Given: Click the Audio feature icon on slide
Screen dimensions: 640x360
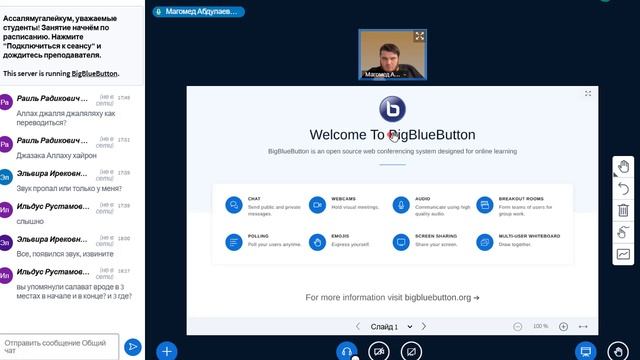Looking at the screenshot, I should (x=401, y=205).
